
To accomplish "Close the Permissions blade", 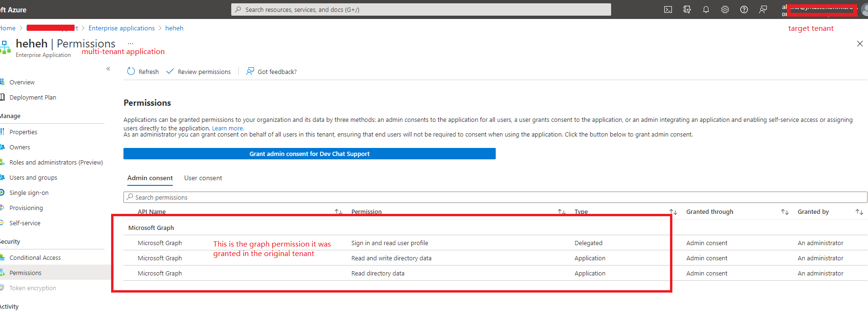I will tap(860, 44).
